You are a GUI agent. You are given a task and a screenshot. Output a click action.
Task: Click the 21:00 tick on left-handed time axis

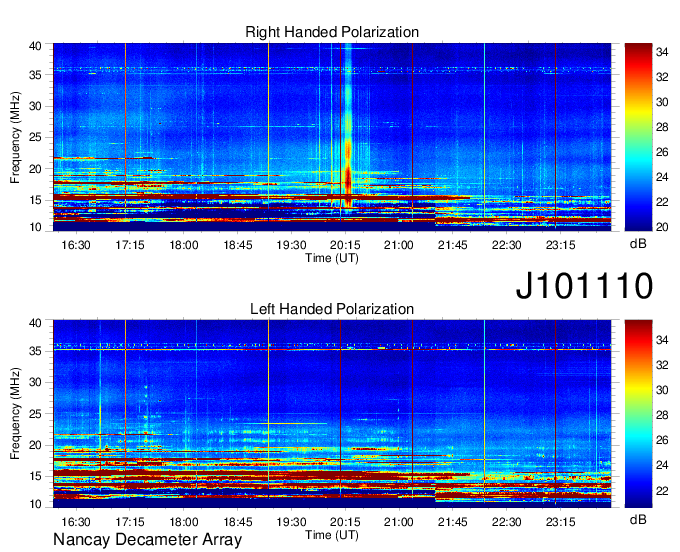(399, 522)
